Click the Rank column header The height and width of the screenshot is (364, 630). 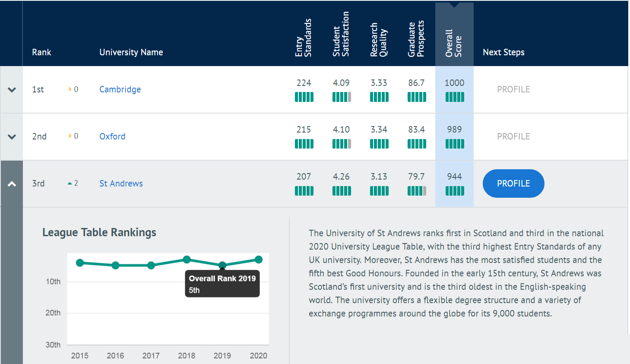tap(41, 52)
